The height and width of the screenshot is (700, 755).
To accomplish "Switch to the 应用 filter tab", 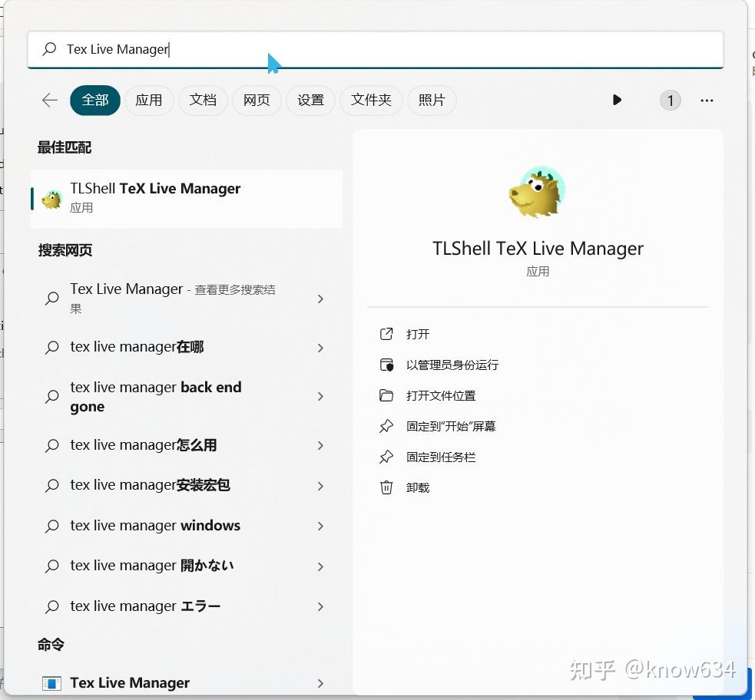I will click(149, 100).
